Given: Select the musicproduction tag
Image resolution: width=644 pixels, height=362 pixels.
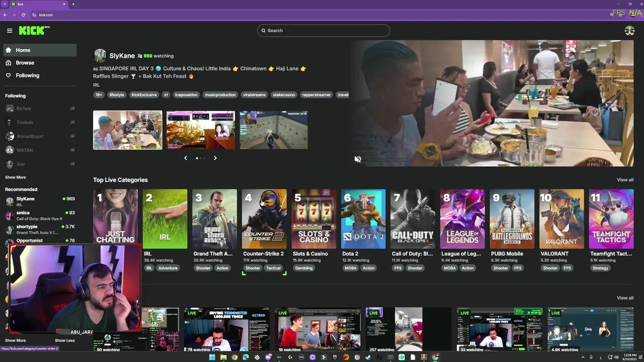Looking at the screenshot, I should [x=220, y=95].
